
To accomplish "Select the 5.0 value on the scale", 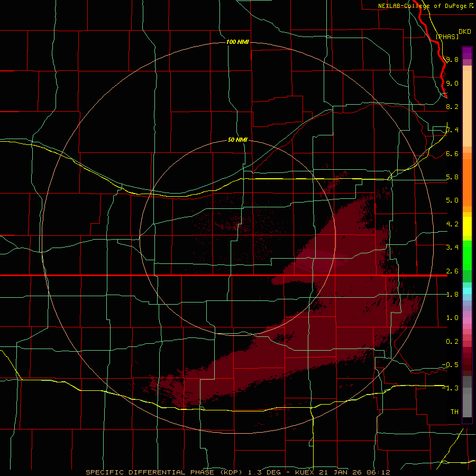I will click(x=452, y=200).
